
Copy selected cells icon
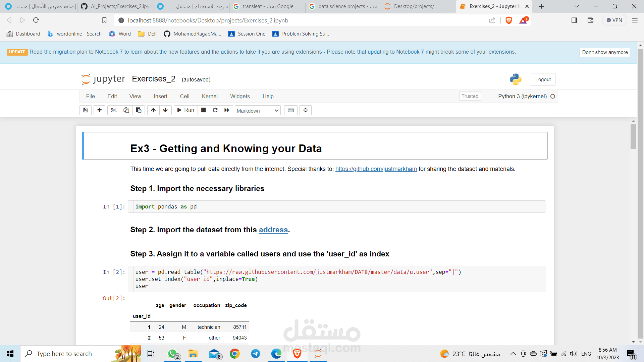click(x=126, y=110)
